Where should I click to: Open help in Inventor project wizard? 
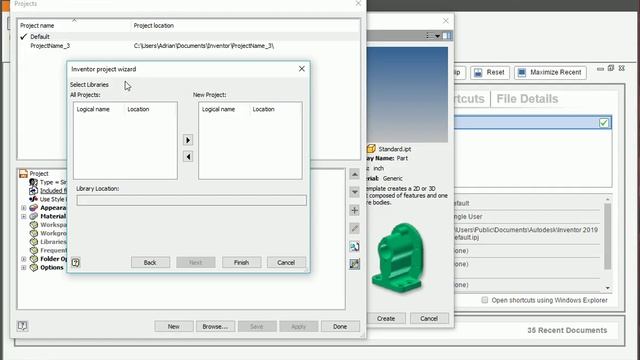(x=76, y=262)
